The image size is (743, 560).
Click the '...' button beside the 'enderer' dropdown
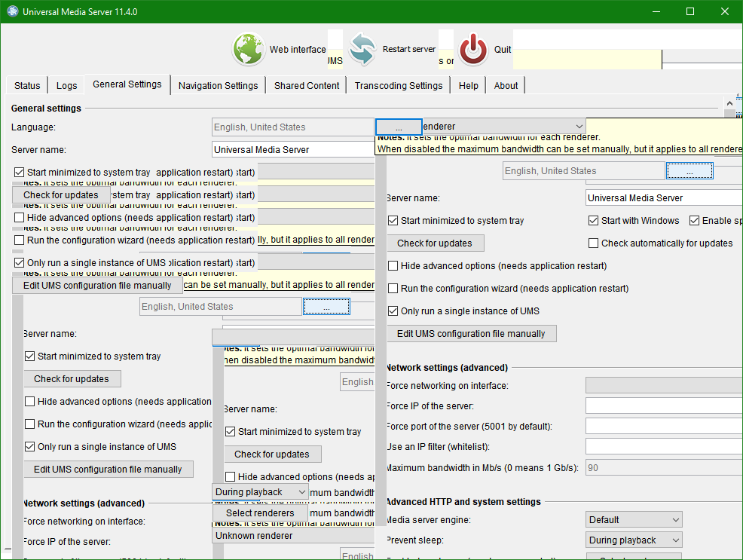click(399, 127)
